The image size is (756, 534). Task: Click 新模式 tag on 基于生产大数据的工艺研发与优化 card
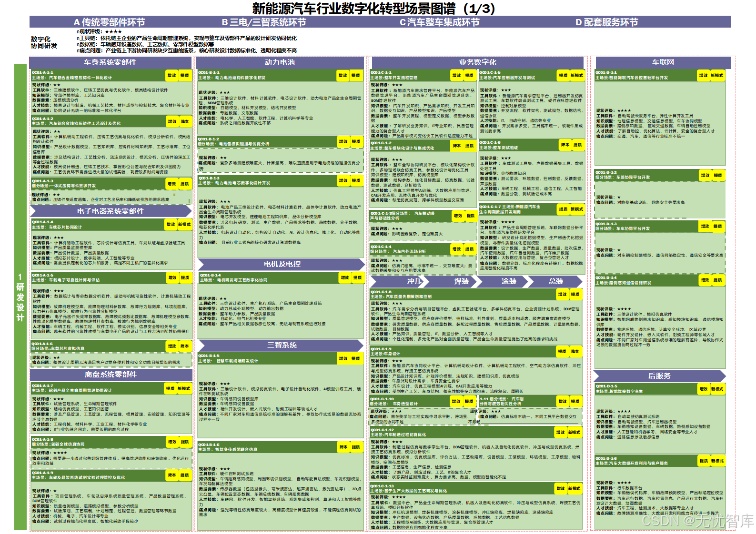click(574, 488)
